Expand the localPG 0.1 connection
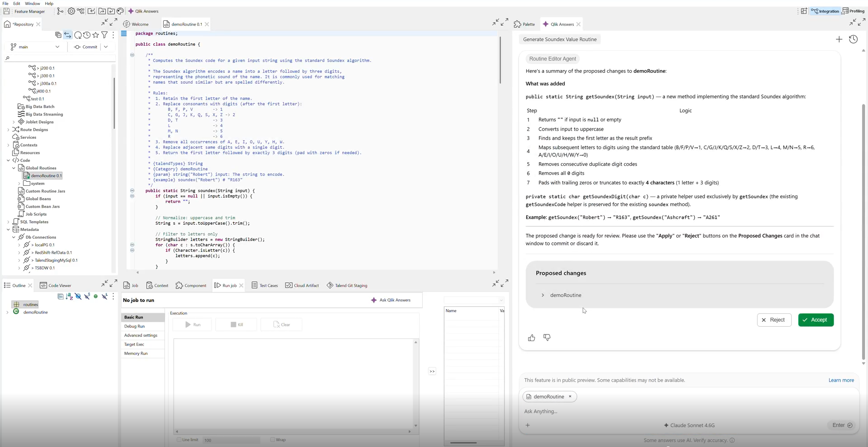Screen dimensions: 868x447 coord(19,245)
